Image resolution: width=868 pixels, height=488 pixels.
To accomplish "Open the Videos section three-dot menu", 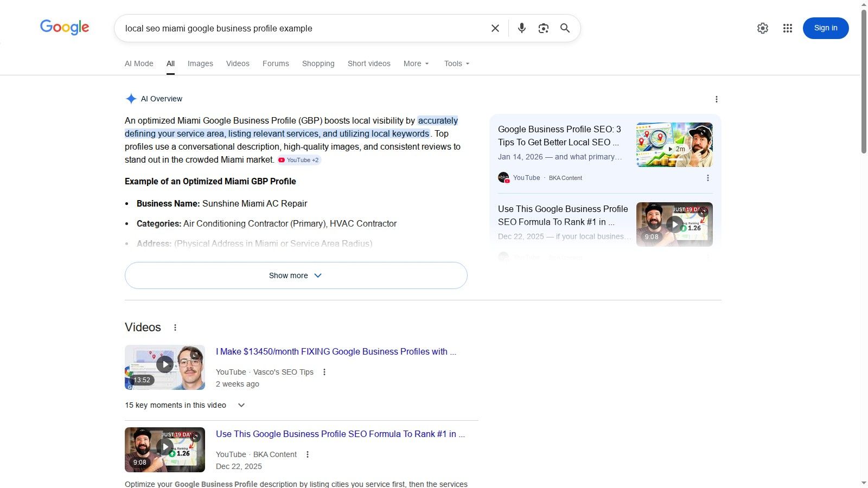I will tap(175, 328).
